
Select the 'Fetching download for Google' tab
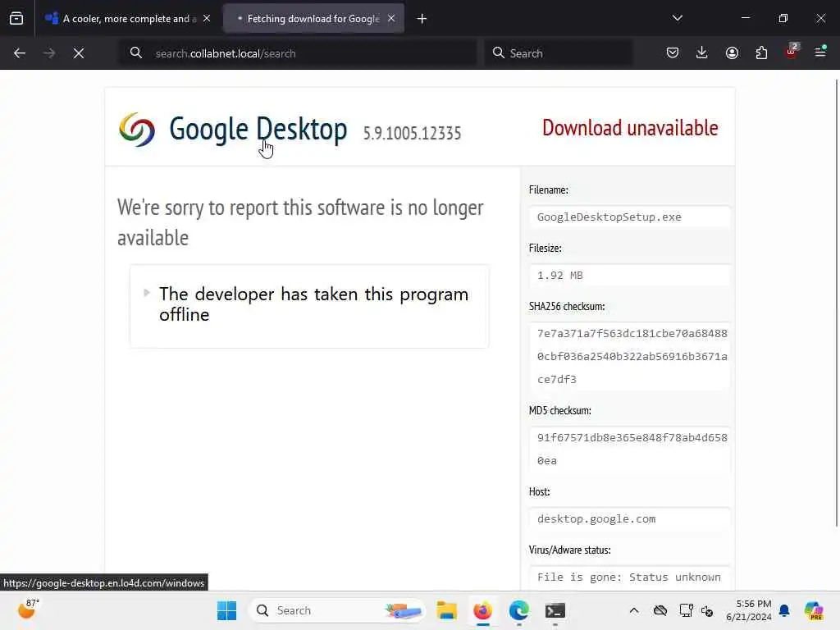coord(313,19)
